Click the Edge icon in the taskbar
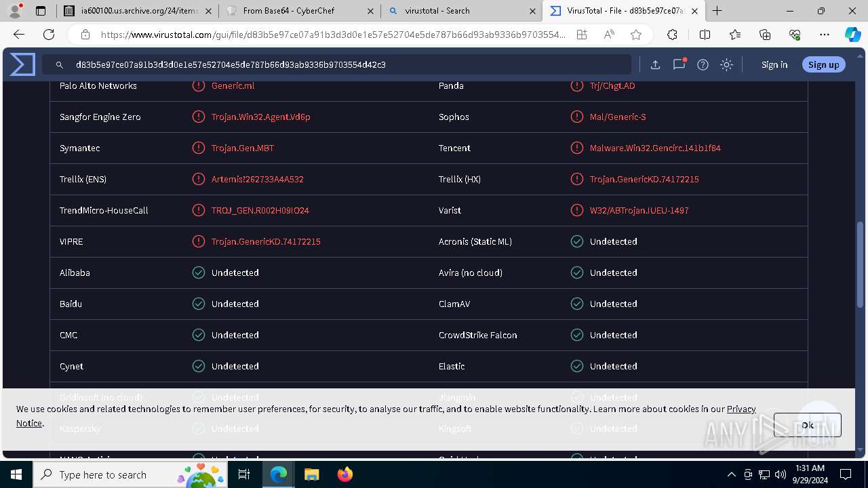868x488 pixels. point(278,474)
